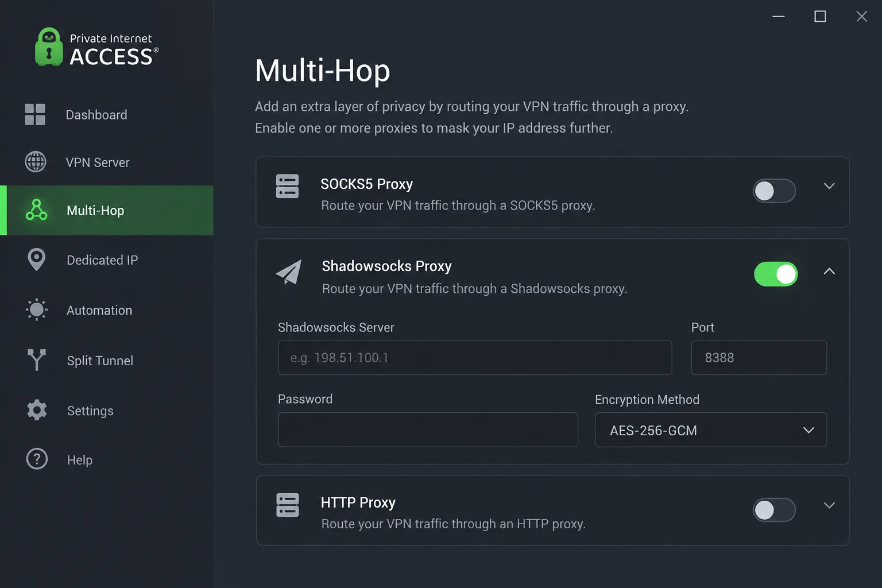This screenshot has width=882, height=588.
Task: Click the SOCKS5 Proxy server icon
Action: tap(287, 186)
